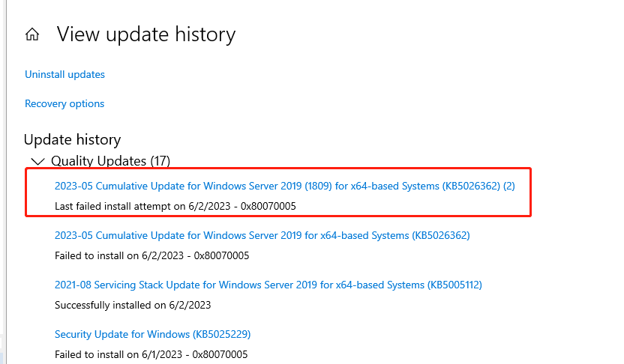
Task: Click the 'Update history' section heading
Action: [72, 139]
